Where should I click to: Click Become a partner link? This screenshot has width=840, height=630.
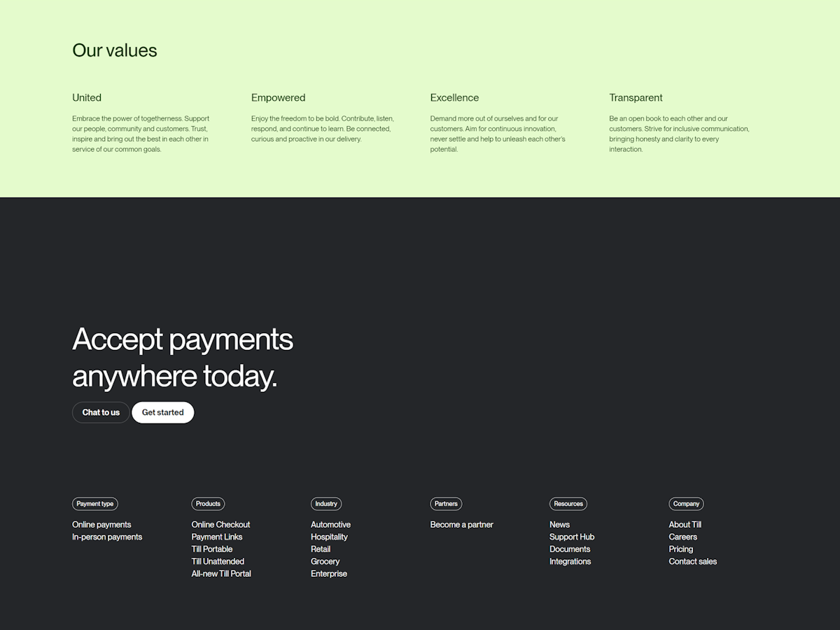pyautogui.click(x=462, y=524)
